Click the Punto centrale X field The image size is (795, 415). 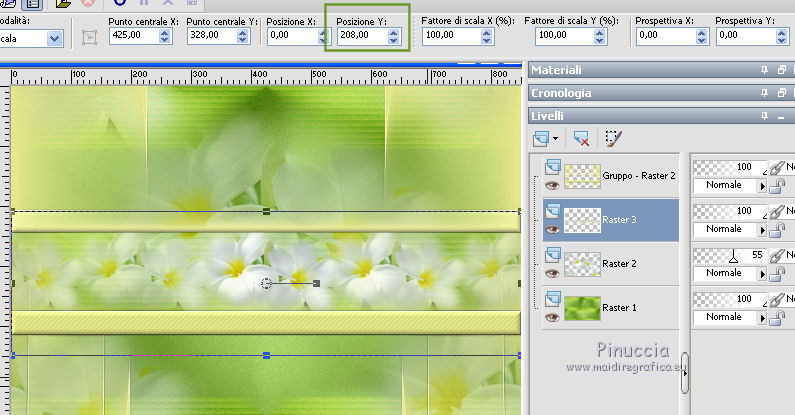coord(134,35)
